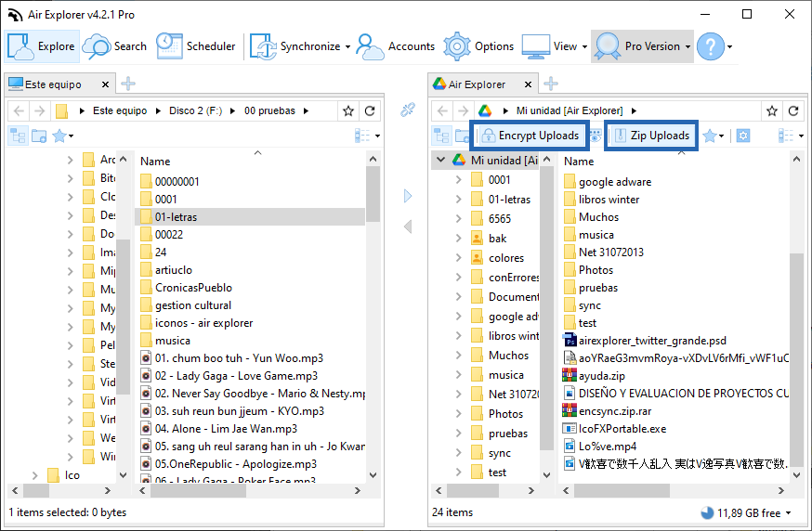This screenshot has width=812, height=531.
Task: Toggle Encrypt Uploads
Action: [x=530, y=136]
